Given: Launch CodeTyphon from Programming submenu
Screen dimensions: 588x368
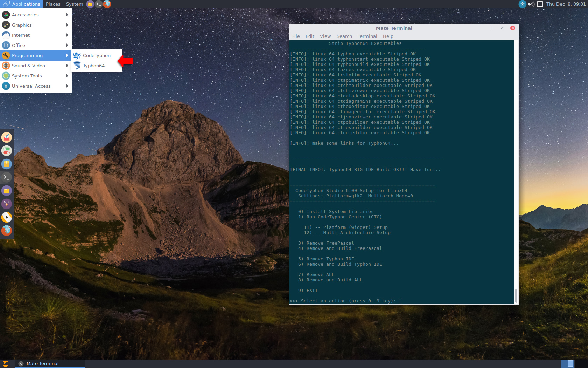Looking at the screenshot, I should (97, 55).
